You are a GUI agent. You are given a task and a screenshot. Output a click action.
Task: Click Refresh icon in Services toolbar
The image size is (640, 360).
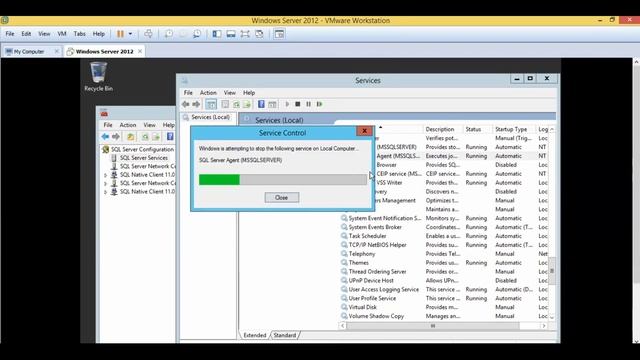pyautogui.click(x=236, y=104)
